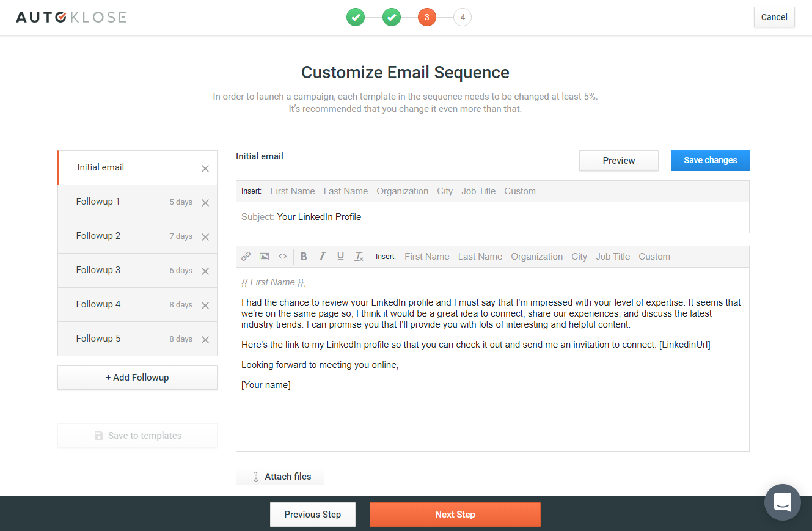812x531 pixels.
Task: Insert Organization into the subject line
Action: click(x=403, y=191)
